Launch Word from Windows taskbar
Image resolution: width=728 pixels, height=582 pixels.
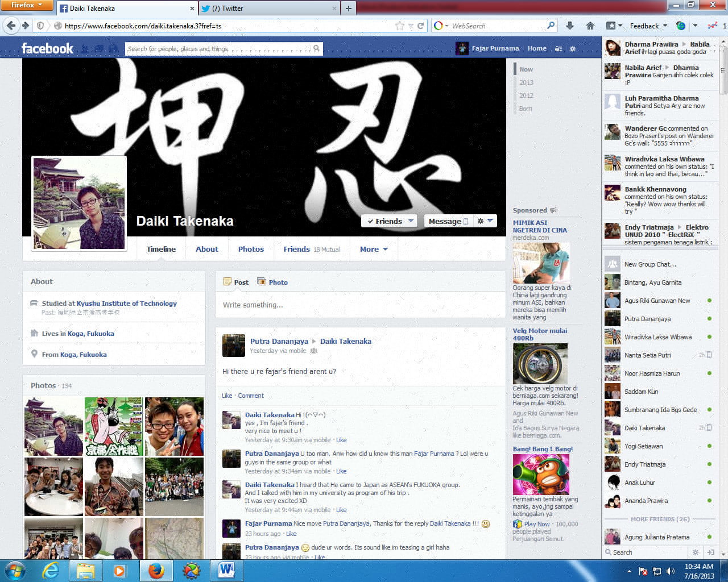(x=226, y=570)
